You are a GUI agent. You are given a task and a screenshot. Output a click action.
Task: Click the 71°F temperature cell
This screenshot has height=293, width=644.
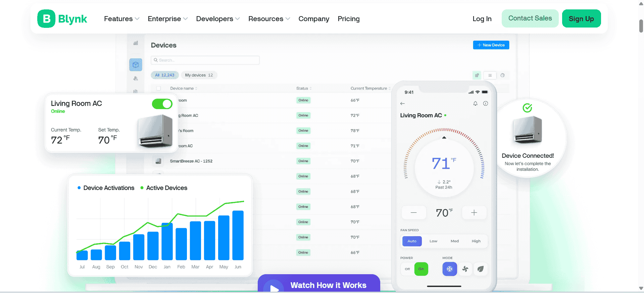355,146
